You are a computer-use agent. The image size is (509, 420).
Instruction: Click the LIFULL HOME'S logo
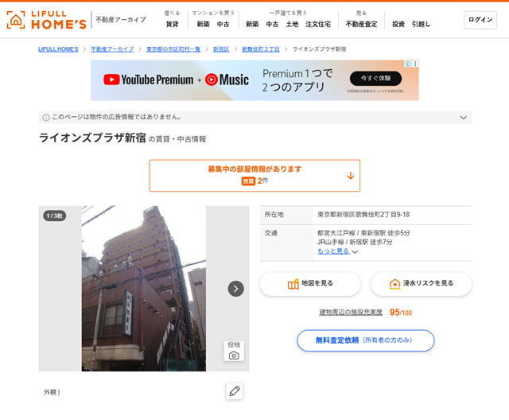[x=46, y=20]
